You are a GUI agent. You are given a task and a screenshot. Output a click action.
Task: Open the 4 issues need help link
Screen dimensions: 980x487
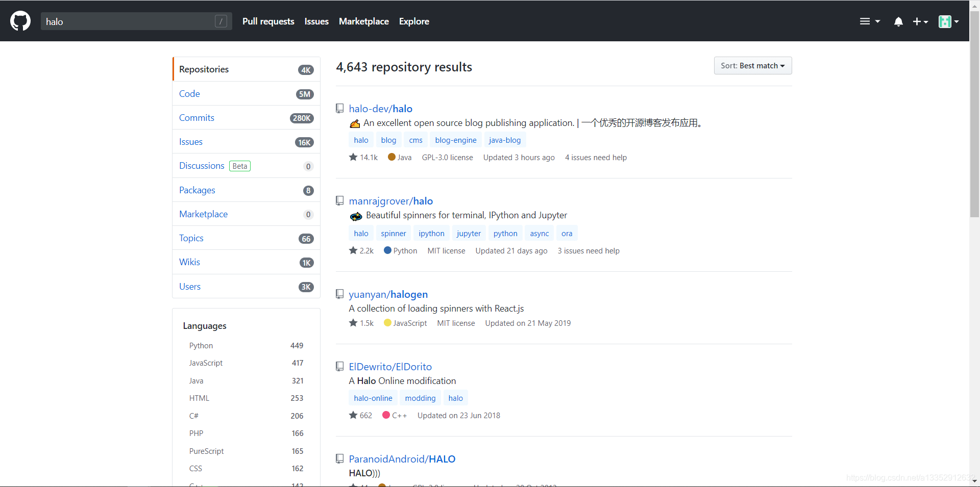pos(596,158)
